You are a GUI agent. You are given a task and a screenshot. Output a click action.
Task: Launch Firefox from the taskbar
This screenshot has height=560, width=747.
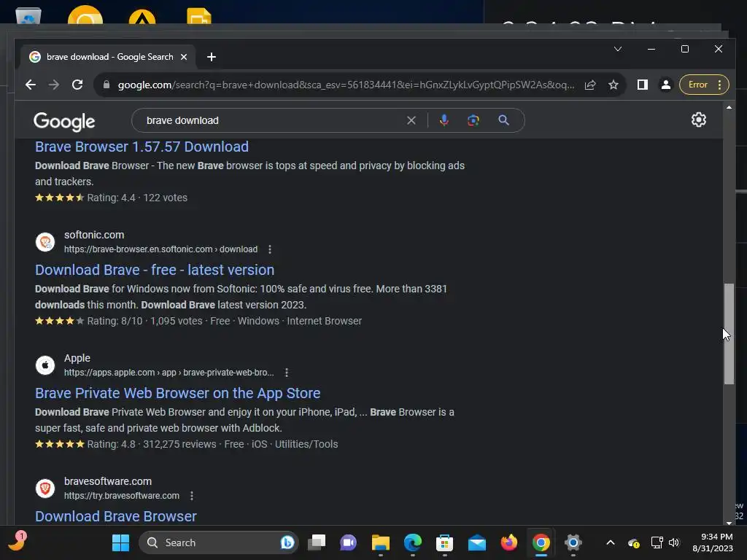pyautogui.click(x=508, y=542)
